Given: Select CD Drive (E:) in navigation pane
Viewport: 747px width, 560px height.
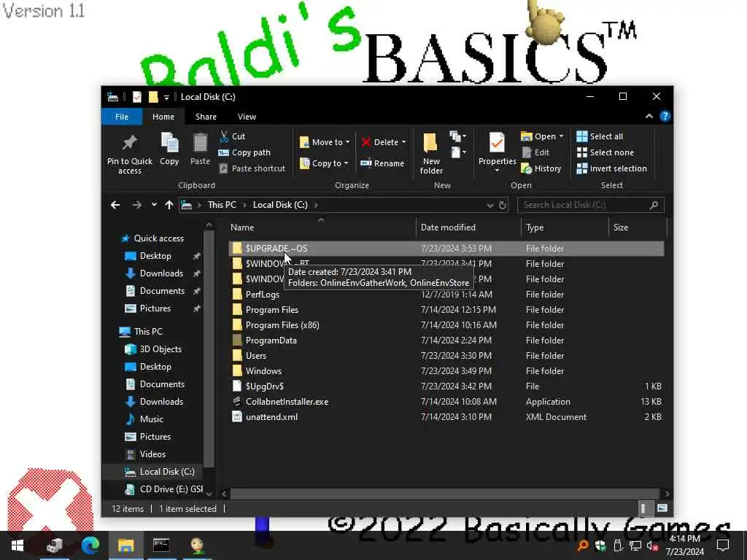Looking at the screenshot, I should [x=164, y=489].
